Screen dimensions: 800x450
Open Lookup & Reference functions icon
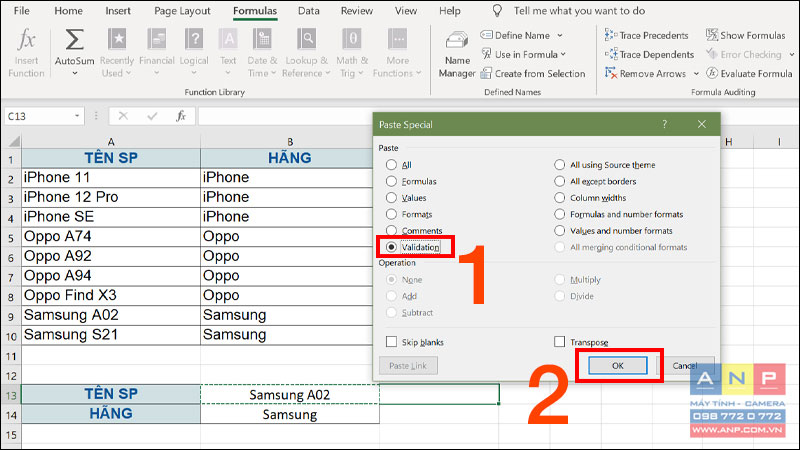click(x=306, y=39)
